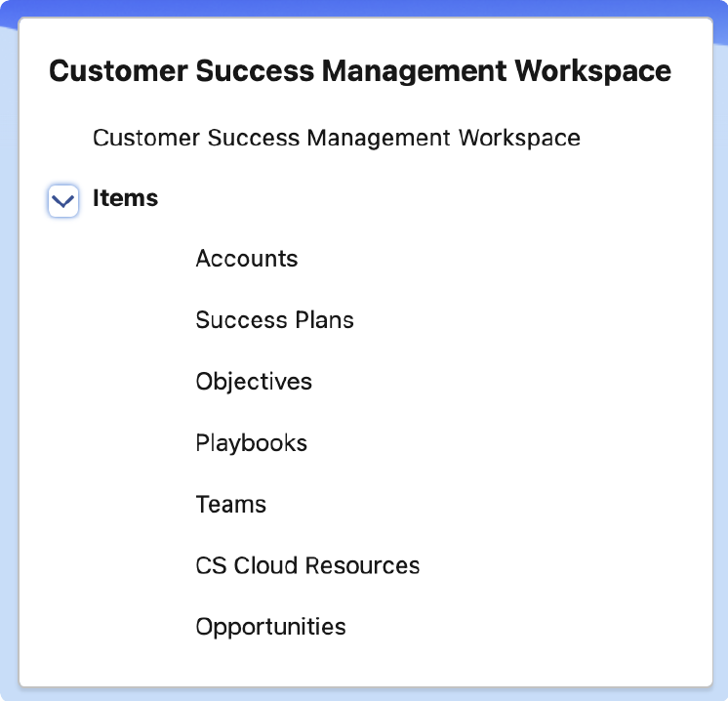Click the Success Plans link
728x701 pixels.
point(274,320)
